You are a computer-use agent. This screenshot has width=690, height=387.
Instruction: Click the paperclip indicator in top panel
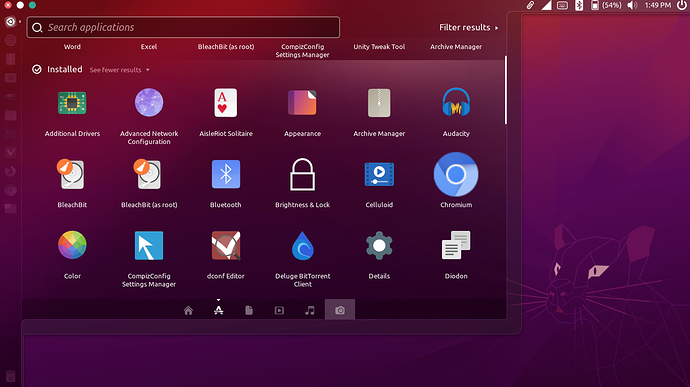(x=530, y=5)
